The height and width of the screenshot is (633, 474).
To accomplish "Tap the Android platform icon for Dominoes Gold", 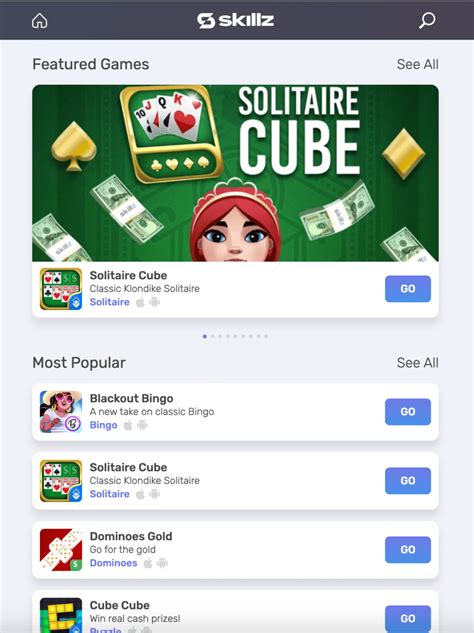I will tap(162, 563).
